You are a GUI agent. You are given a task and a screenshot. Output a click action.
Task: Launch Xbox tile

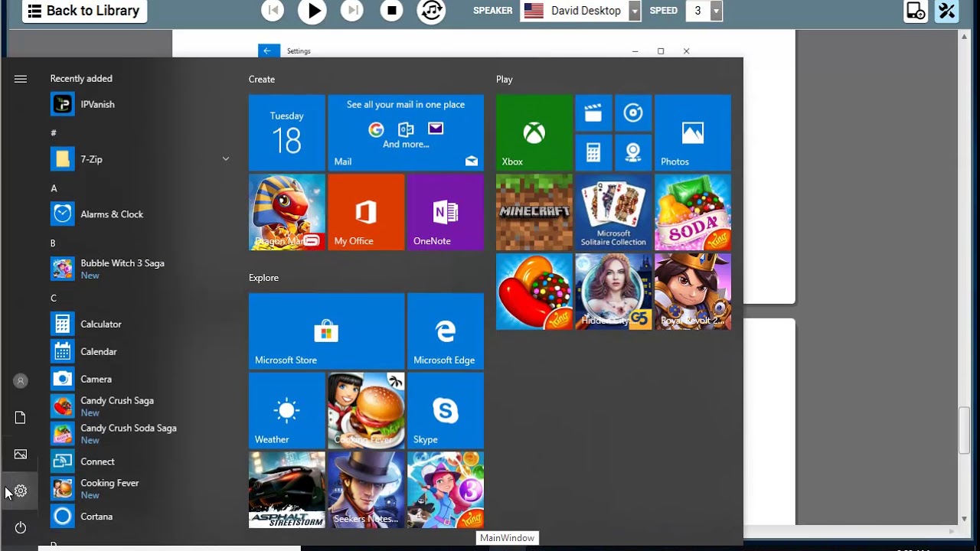point(534,132)
